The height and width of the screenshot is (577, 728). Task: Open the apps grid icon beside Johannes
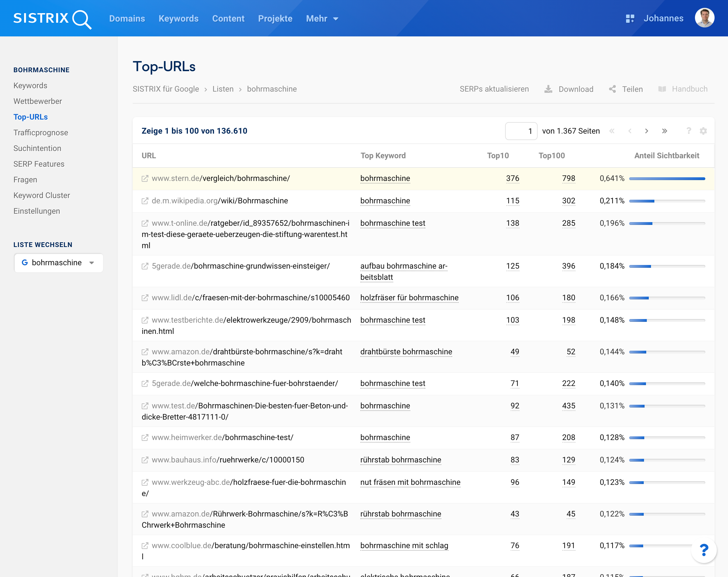[x=630, y=18]
